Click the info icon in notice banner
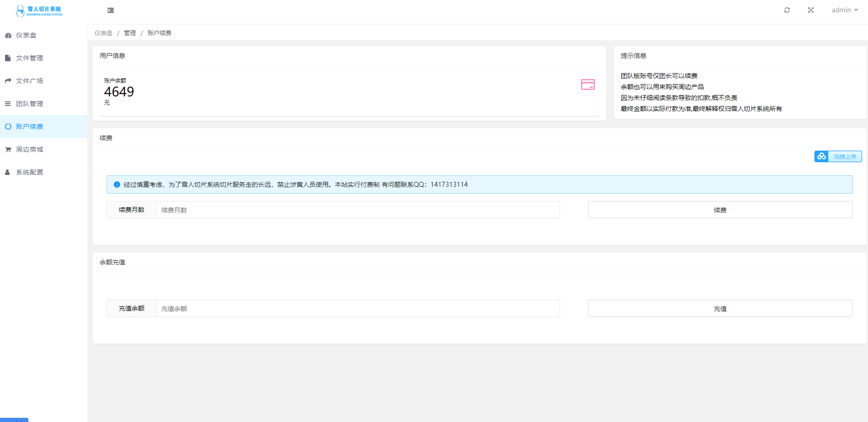 [x=117, y=185]
